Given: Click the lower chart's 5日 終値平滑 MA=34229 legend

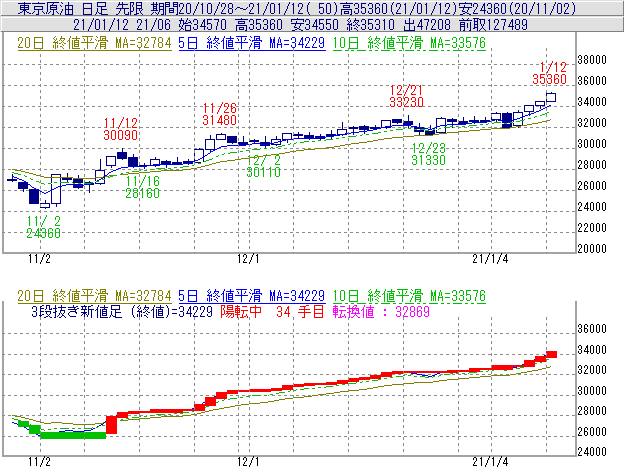Looking at the screenshot, I should coord(252,296).
